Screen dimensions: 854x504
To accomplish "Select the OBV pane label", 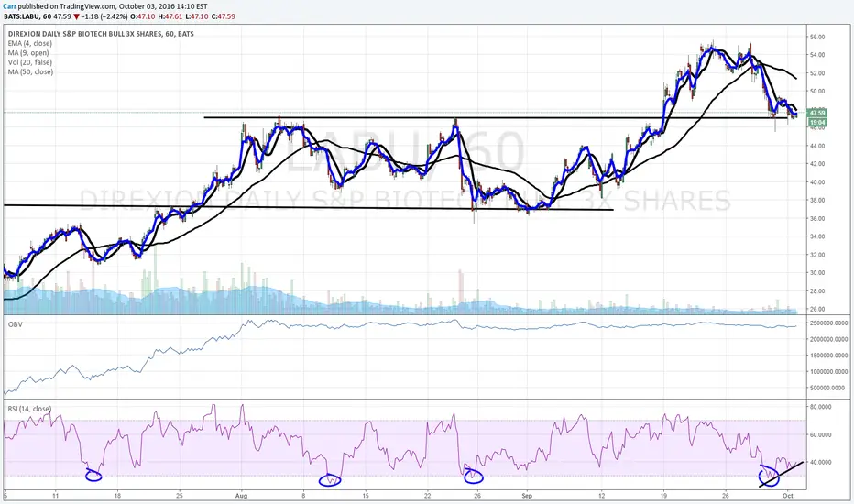I will pyautogui.click(x=15, y=324).
